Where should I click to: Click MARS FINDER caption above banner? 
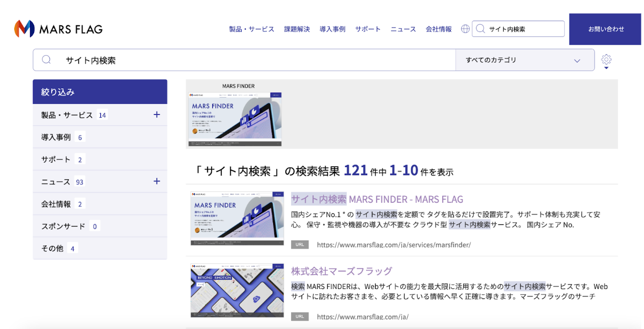coord(238,86)
